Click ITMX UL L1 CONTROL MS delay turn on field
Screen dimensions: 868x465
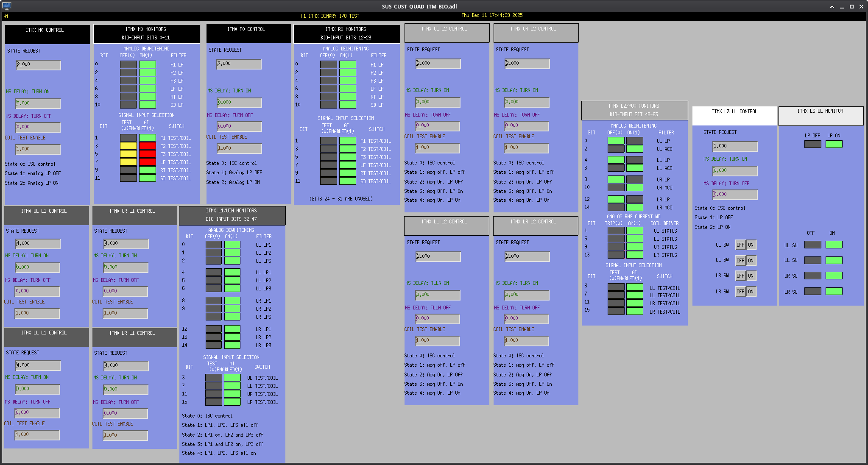tap(37, 267)
